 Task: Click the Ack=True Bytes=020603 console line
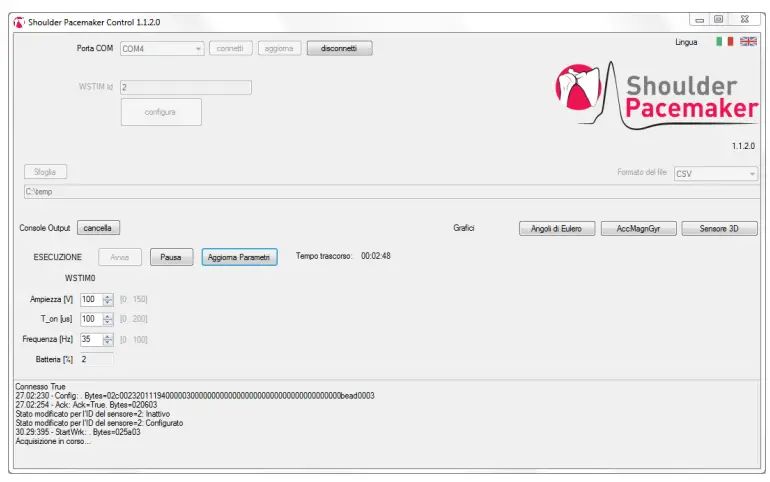[86, 404]
